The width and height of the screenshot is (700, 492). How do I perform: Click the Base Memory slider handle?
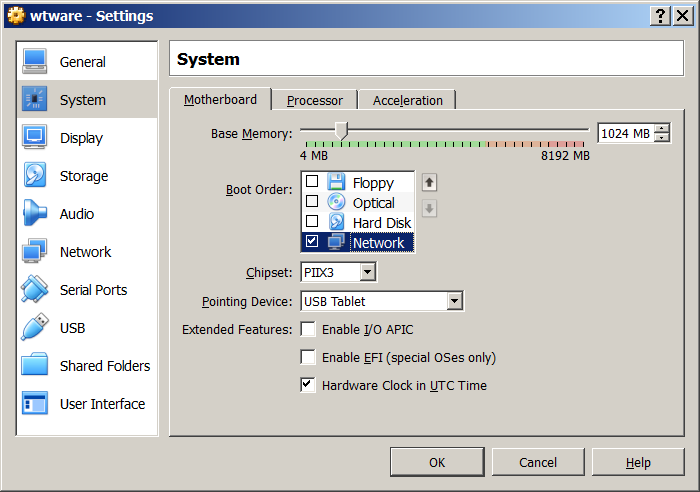pyautogui.click(x=341, y=131)
